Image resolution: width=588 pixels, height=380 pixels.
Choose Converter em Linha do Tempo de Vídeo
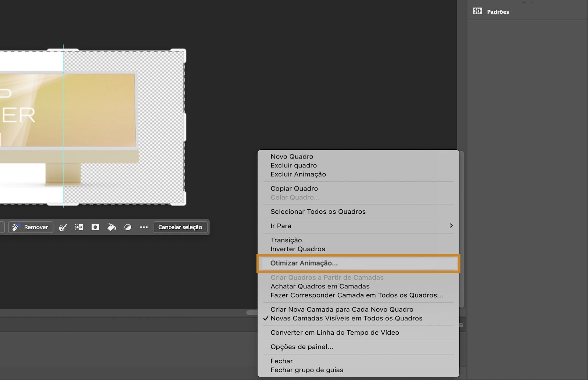click(x=334, y=333)
